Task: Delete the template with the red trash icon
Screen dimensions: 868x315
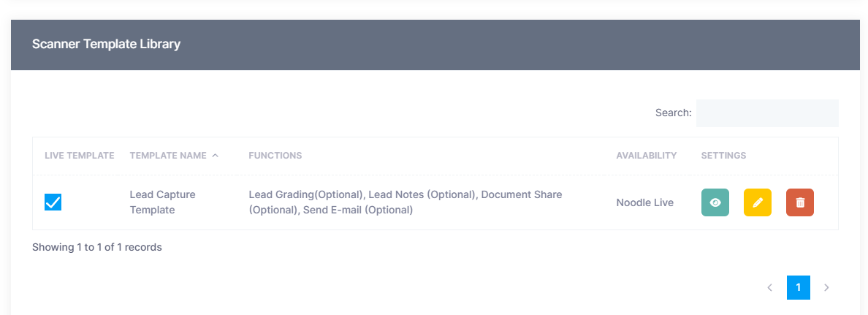Action: pyautogui.click(x=799, y=202)
